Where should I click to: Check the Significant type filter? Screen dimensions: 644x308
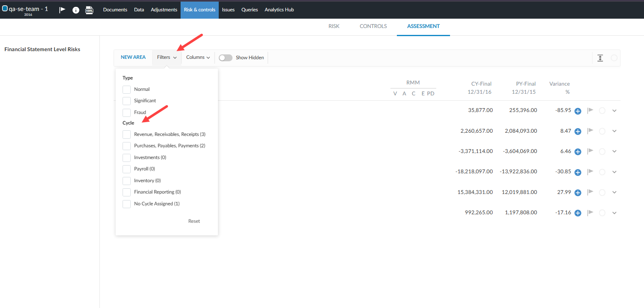127,101
